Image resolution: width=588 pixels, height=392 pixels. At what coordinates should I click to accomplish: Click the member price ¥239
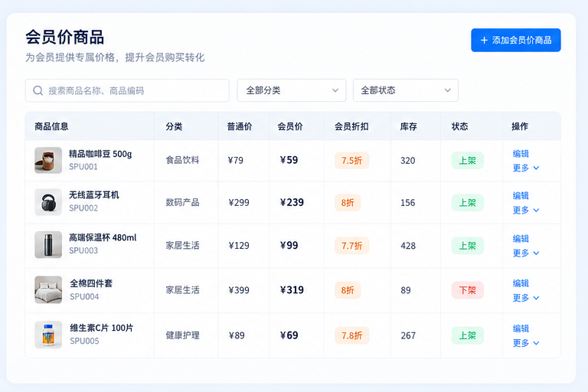coord(292,203)
